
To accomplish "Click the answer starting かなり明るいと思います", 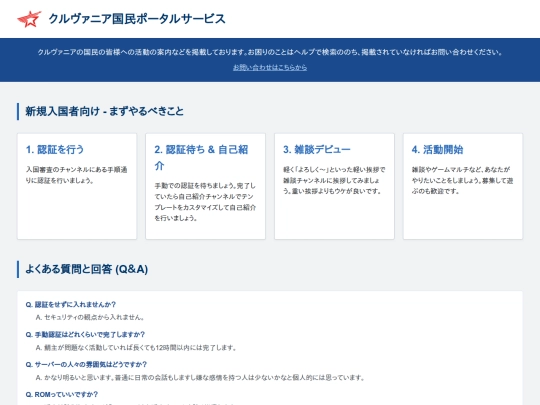I will [x=200, y=377].
